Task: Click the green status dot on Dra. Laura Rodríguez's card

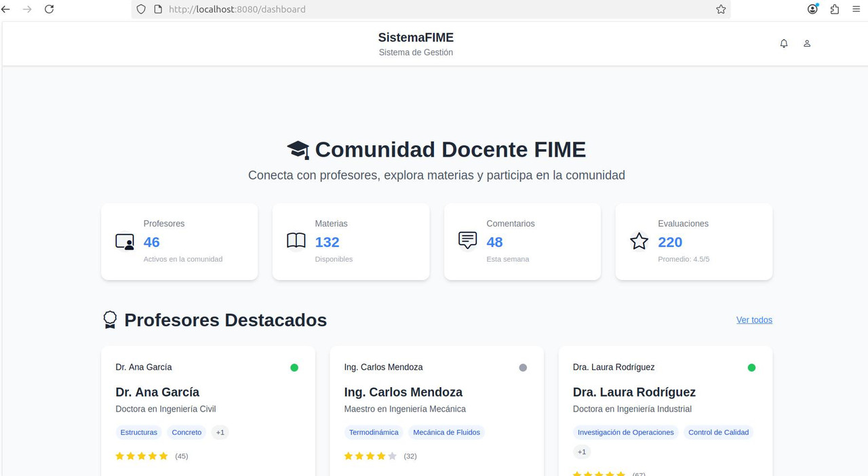Action: (x=751, y=368)
